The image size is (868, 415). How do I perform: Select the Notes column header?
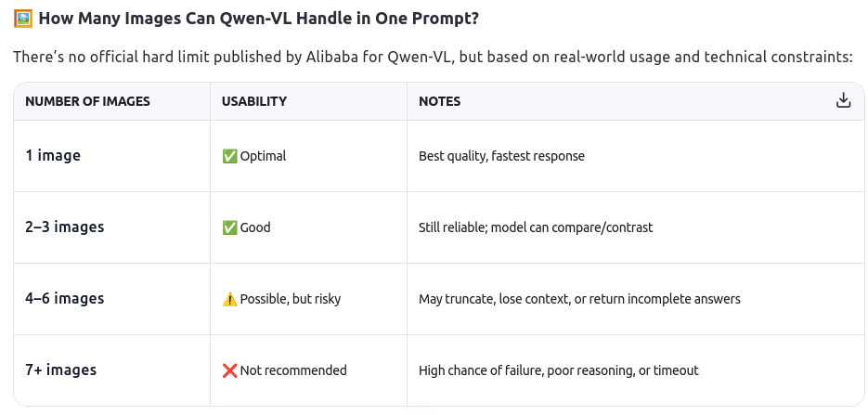(439, 101)
